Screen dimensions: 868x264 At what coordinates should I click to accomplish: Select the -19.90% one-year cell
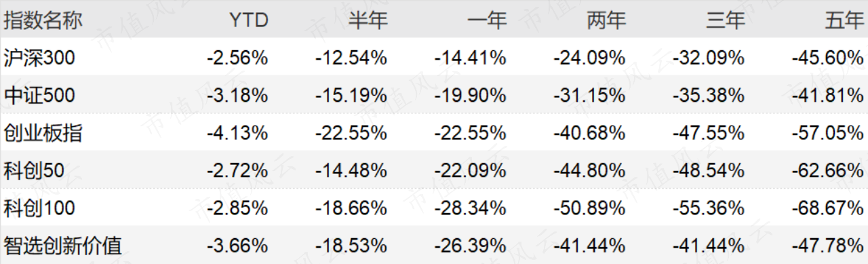click(x=471, y=96)
